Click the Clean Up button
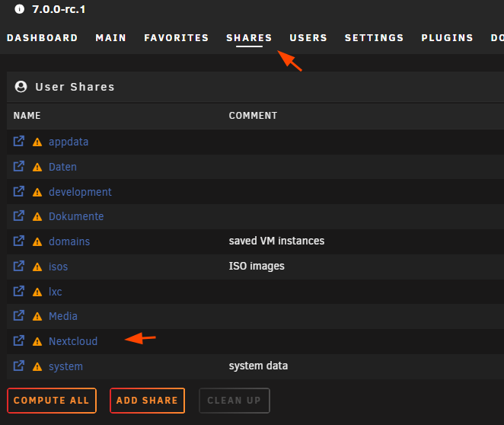 pyautogui.click(x=234, y=400)
